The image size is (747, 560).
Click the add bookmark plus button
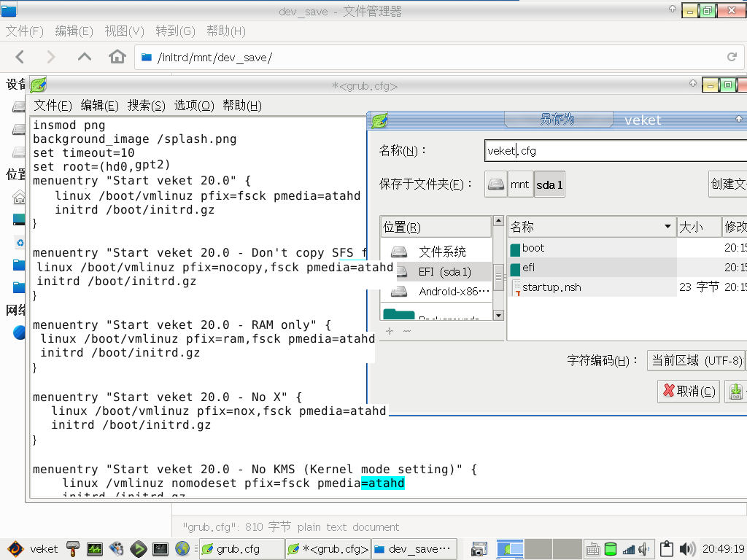(x=390, y=330)
